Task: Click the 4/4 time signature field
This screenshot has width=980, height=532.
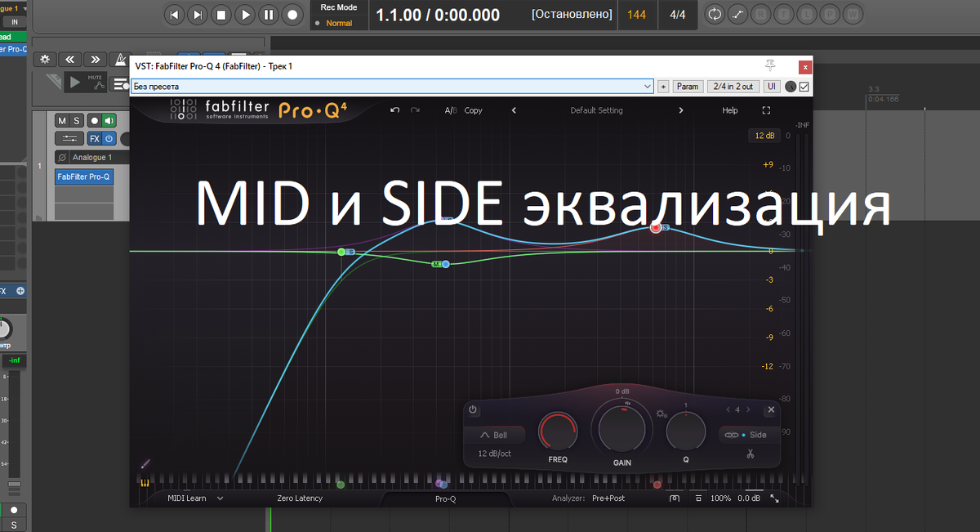Action: coord(678,15)
